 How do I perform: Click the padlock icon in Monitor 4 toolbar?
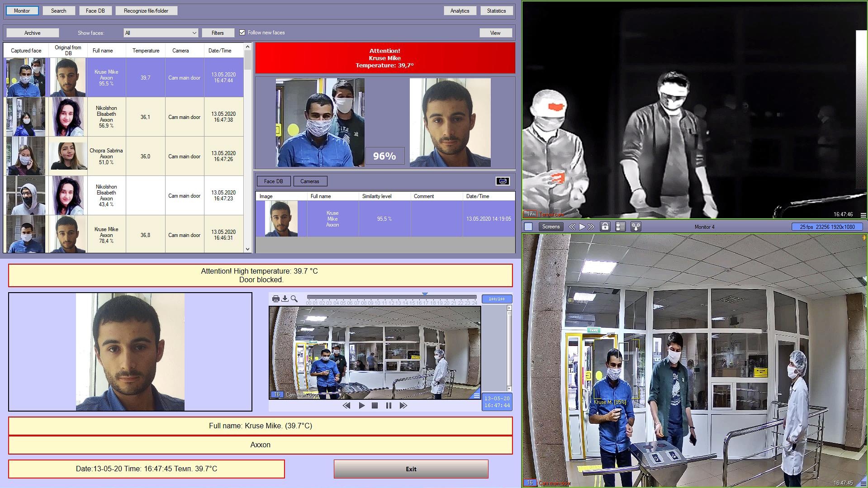point(605,227)
